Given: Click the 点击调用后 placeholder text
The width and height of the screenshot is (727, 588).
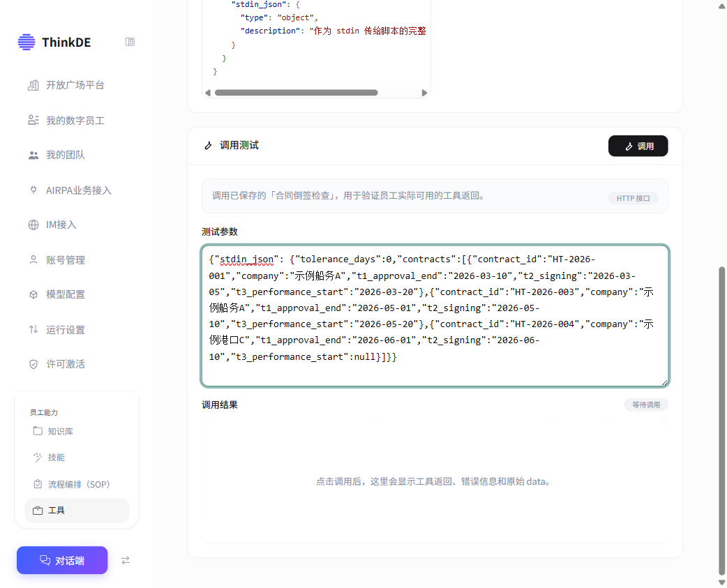Looking at the screenshot, I should 435,481.
